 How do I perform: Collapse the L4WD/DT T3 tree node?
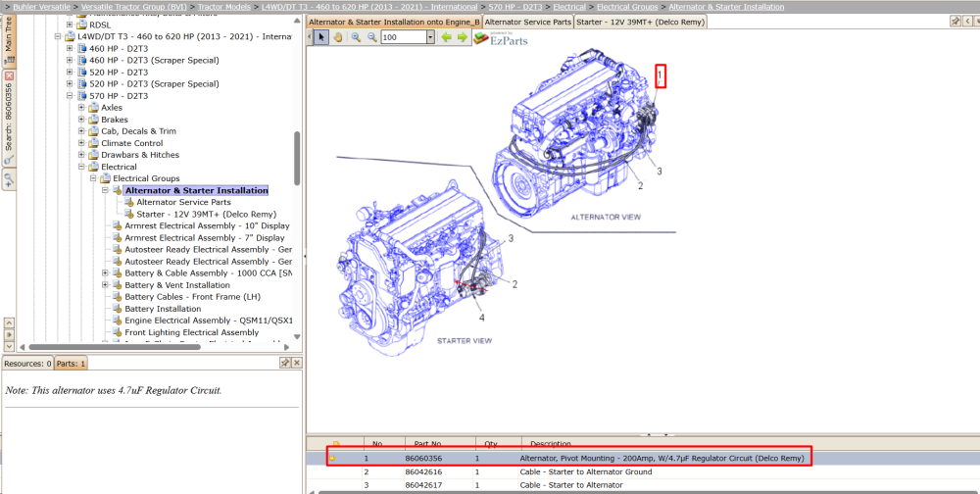point(58,37)
